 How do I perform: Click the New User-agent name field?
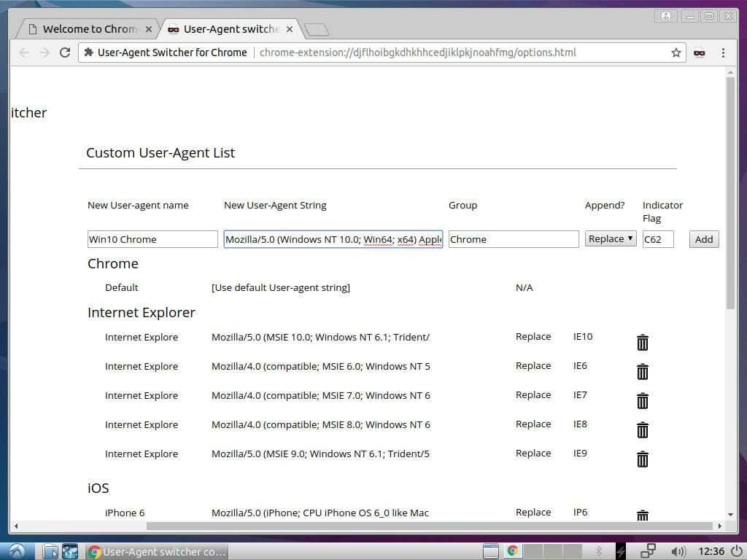[x=152, y=238]
